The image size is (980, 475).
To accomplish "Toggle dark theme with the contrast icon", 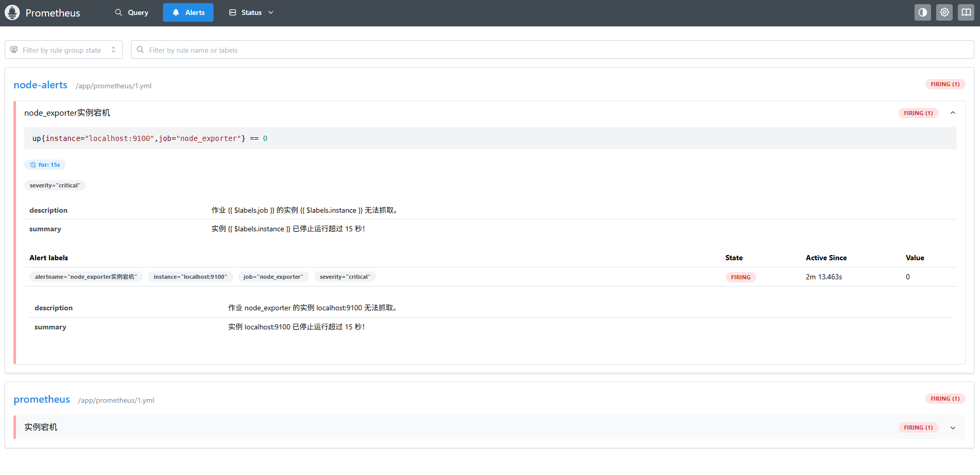I will 922,12.
